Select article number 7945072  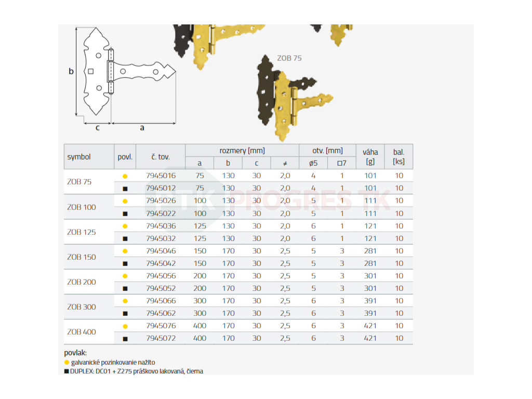pyautogui.click(x=161, y=338)
